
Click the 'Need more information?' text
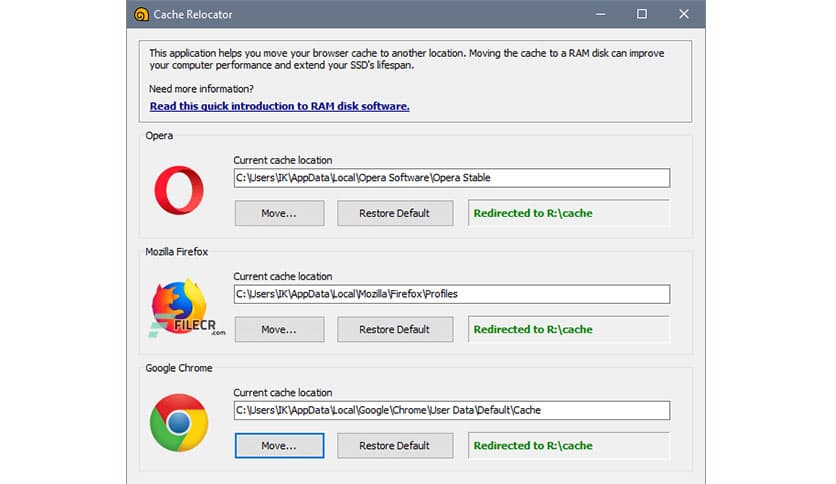(201, 89)
